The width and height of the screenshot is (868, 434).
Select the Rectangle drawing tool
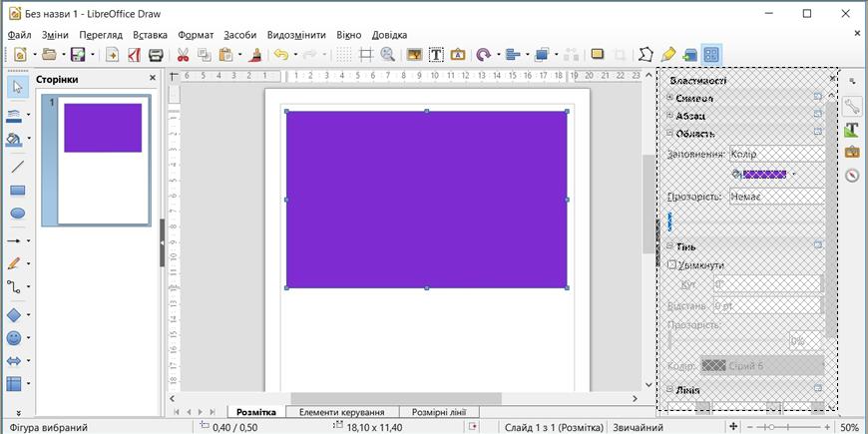pyautogui.click(x=17, y=190)
